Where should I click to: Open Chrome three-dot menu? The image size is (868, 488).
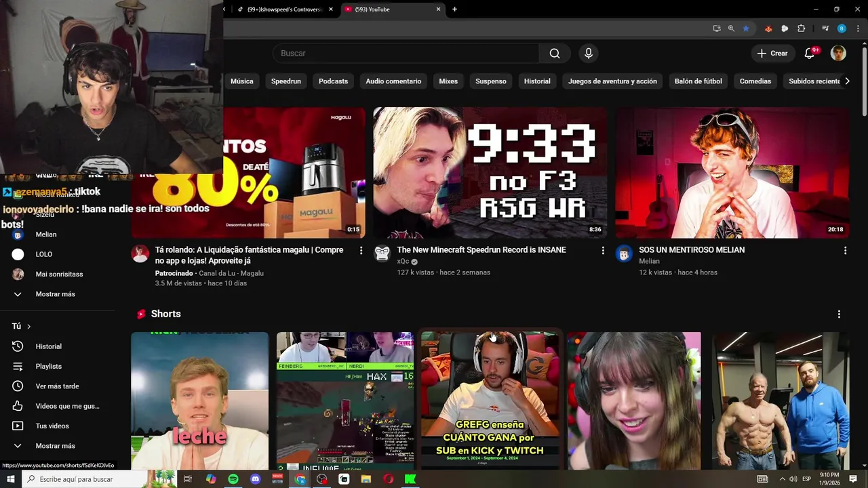(x=856, y=28)
